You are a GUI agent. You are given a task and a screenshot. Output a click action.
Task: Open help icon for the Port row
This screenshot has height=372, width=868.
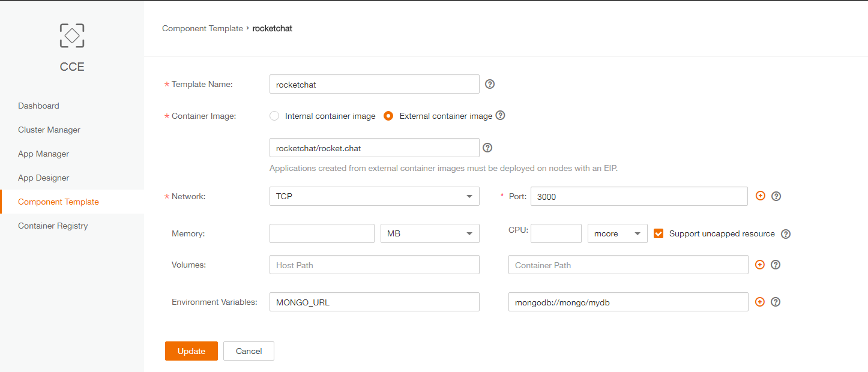tap(776, 196)
